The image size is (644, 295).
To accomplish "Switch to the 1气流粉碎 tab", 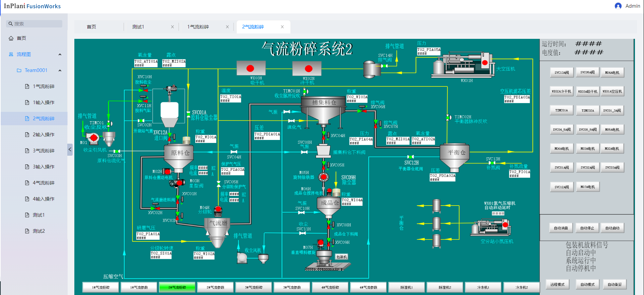I will [198, 27].
